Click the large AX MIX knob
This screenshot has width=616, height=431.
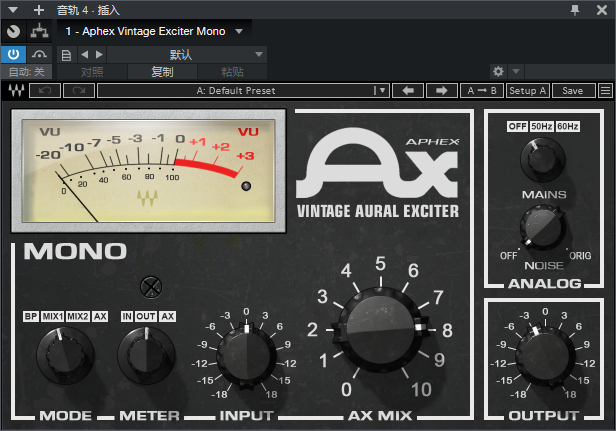380,330
